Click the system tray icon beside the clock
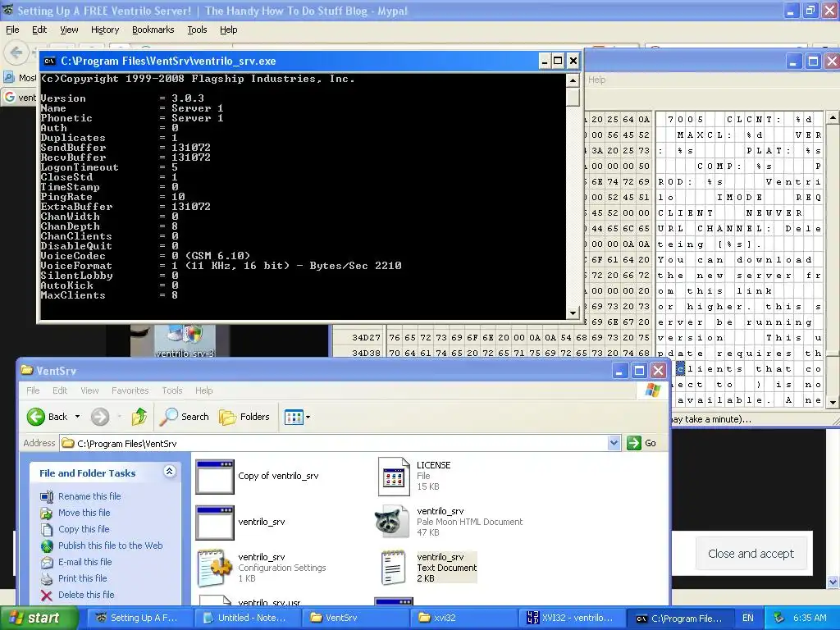This screenshot has height=630, width=840. 778,618
